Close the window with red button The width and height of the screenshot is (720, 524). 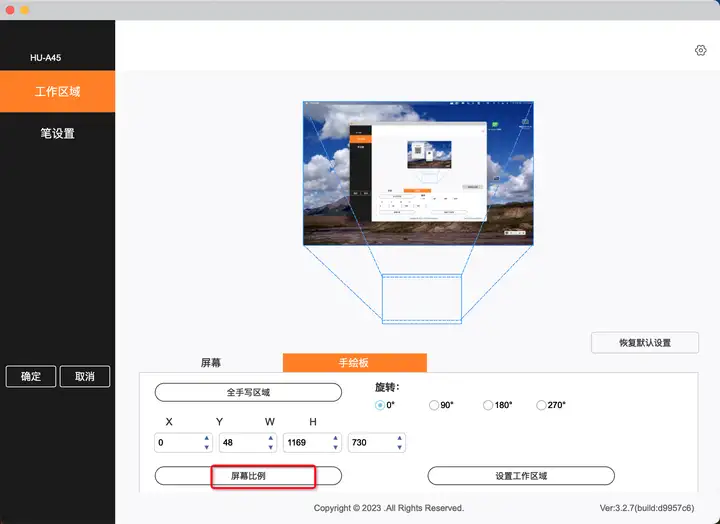tap(10, 10)
